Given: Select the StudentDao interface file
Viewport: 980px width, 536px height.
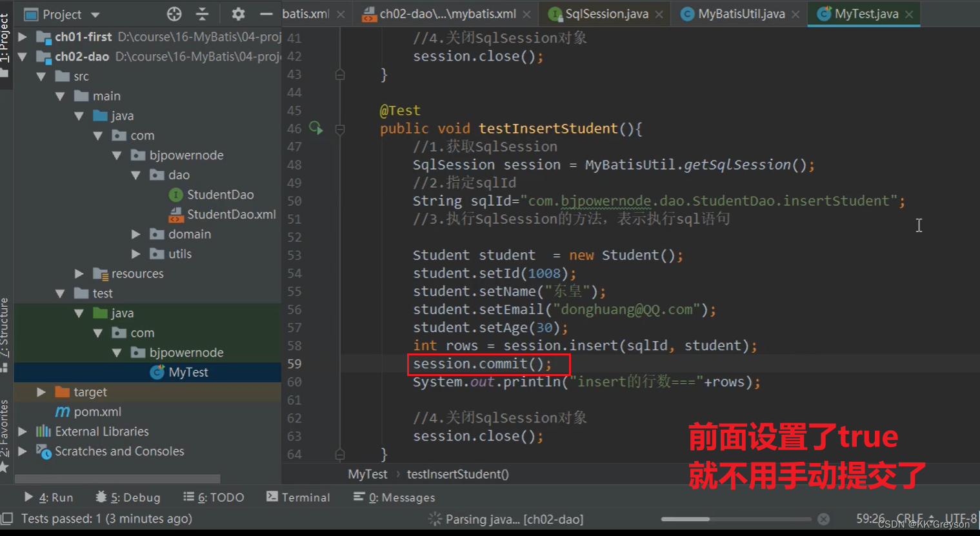Looking at the screenshot, I should click(x=211, y=195).
